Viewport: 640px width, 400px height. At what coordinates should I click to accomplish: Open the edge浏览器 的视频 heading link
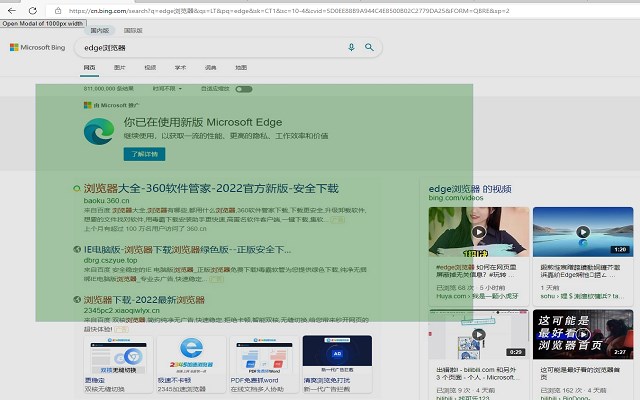pos(470,189)
